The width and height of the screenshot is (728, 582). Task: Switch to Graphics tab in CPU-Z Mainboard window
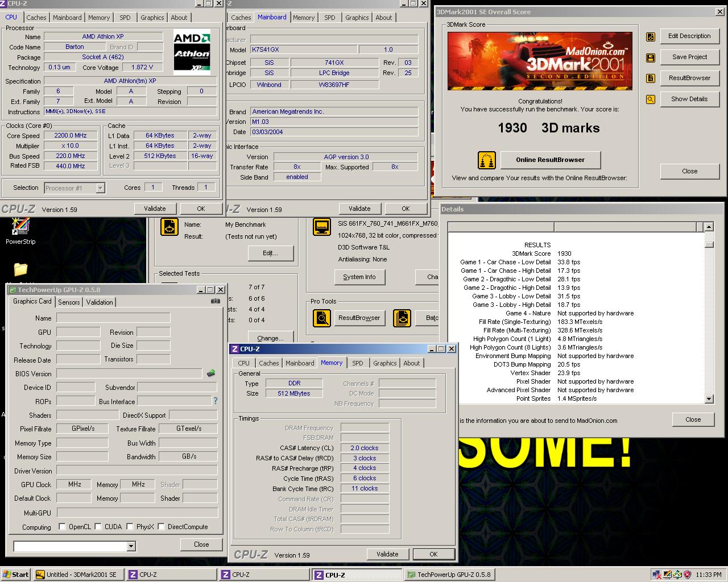[357, 18]
